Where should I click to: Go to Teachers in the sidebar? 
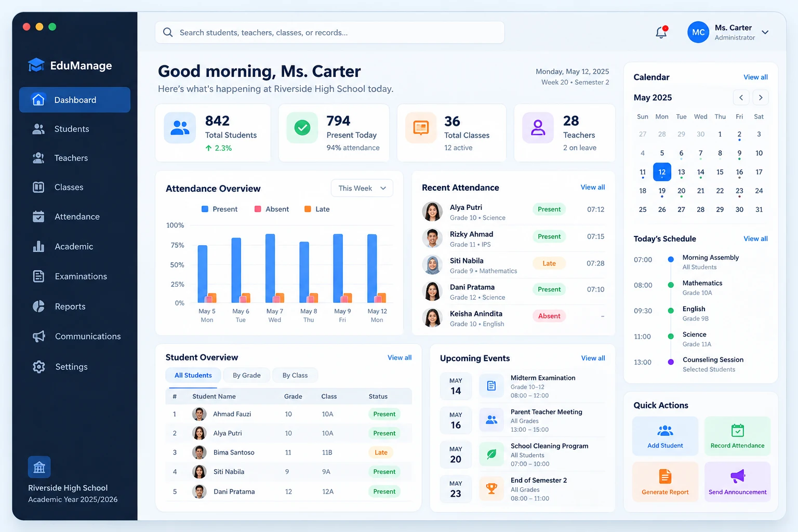coord(74,158)
